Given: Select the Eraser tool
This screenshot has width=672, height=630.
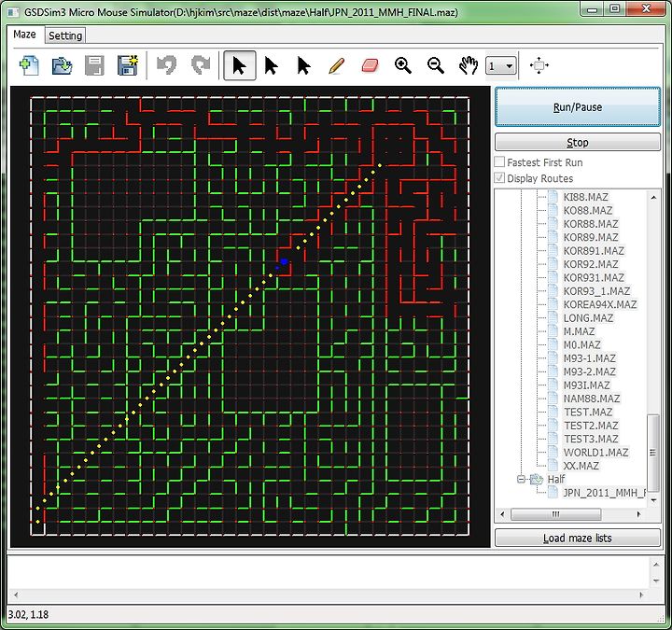Looking at the screenshot, I should (x=370, y=65).
